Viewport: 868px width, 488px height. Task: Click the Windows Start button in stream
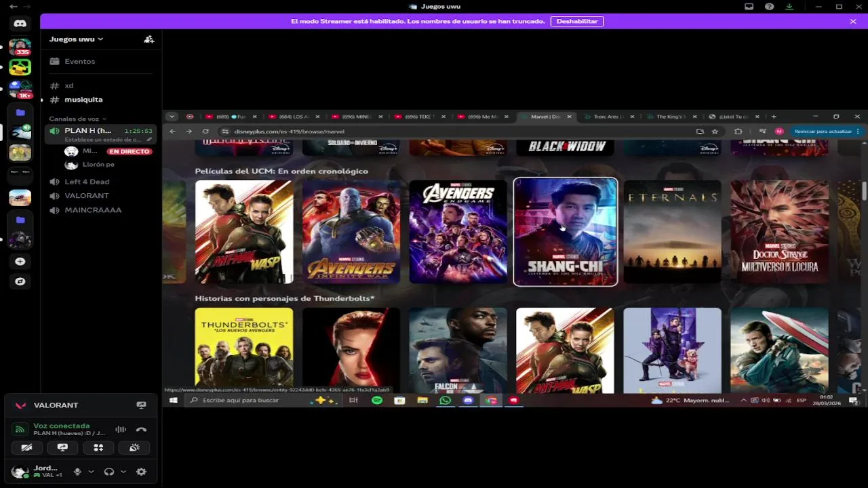(173, 401)
